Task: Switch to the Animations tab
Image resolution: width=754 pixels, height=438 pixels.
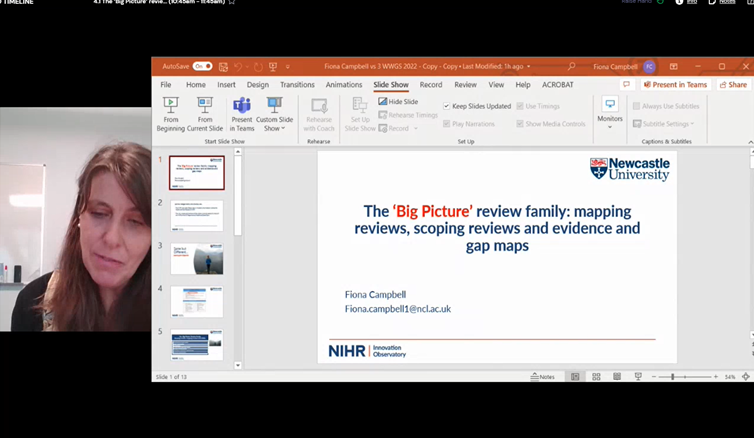Action: point(344,85)
